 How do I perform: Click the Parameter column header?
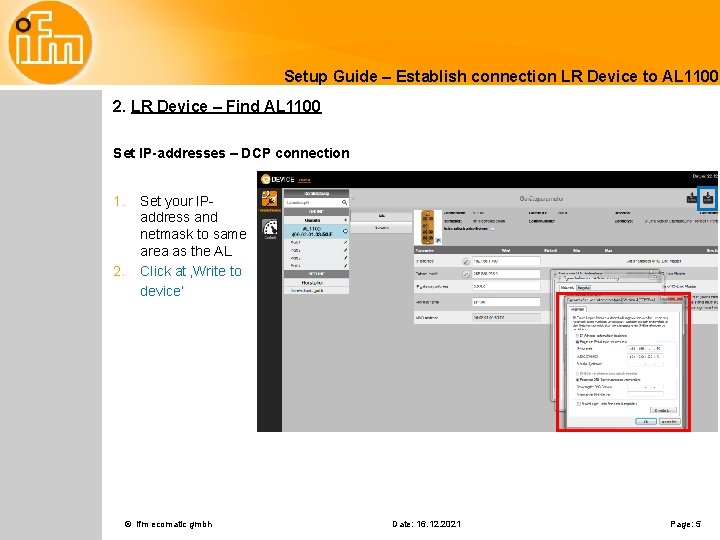425,250
